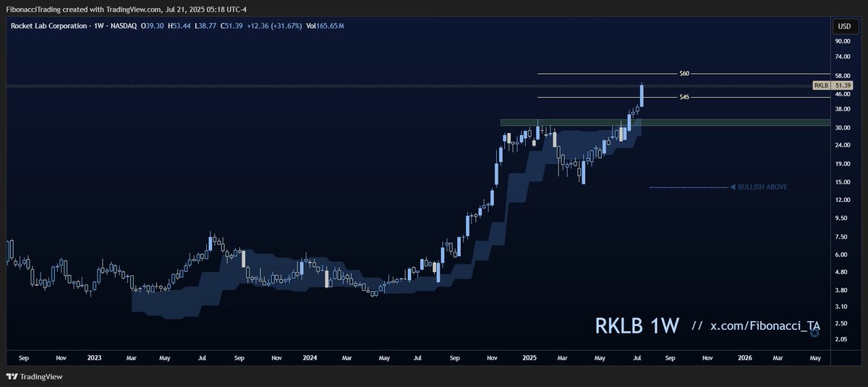868x387 pixels.
Task: Click the low value L38.77
Action: click(x=204, y=26)
